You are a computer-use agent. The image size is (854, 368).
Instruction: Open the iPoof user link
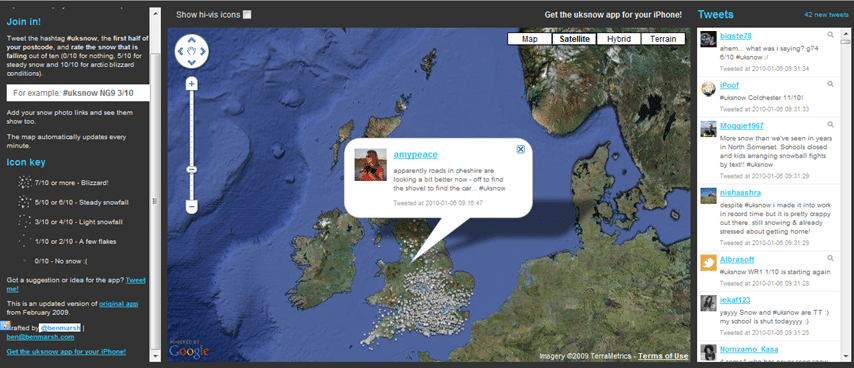[729, 85]
